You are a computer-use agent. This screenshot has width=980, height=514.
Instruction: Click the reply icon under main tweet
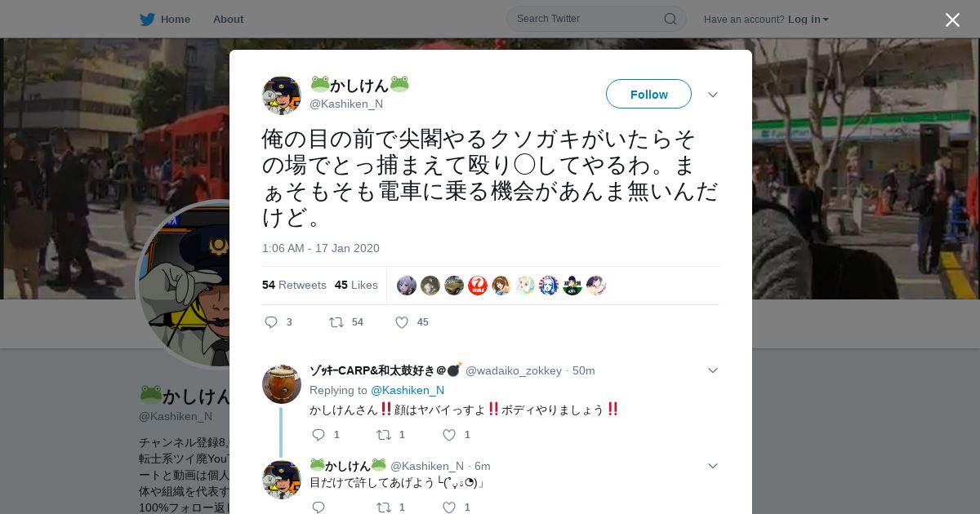tap(272, 322)
